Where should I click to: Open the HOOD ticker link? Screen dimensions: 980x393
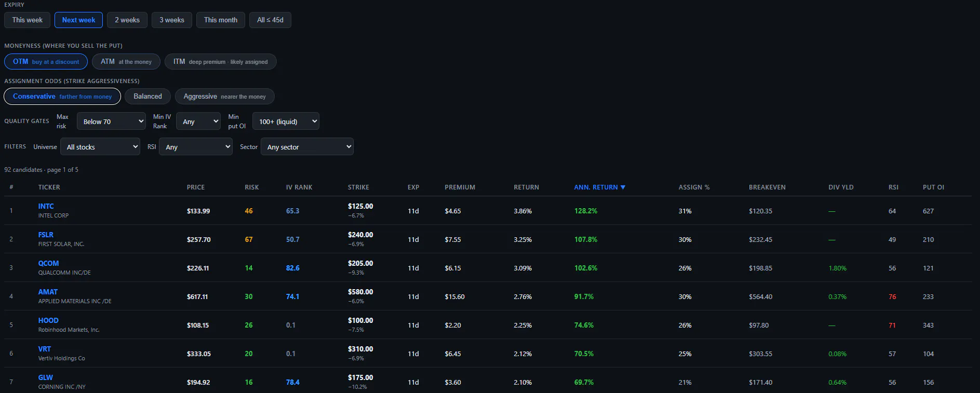click(x=48, y=320)
